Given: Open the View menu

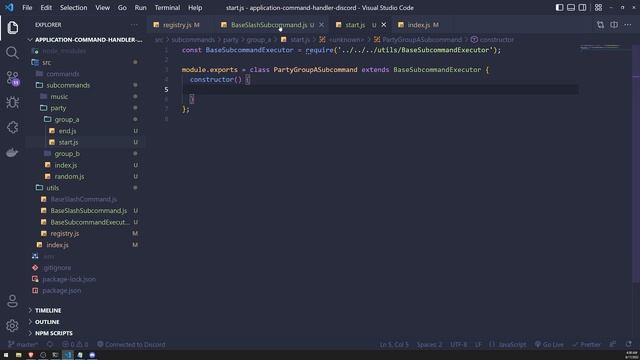Looking at the screenshot, I should (102, 8).
